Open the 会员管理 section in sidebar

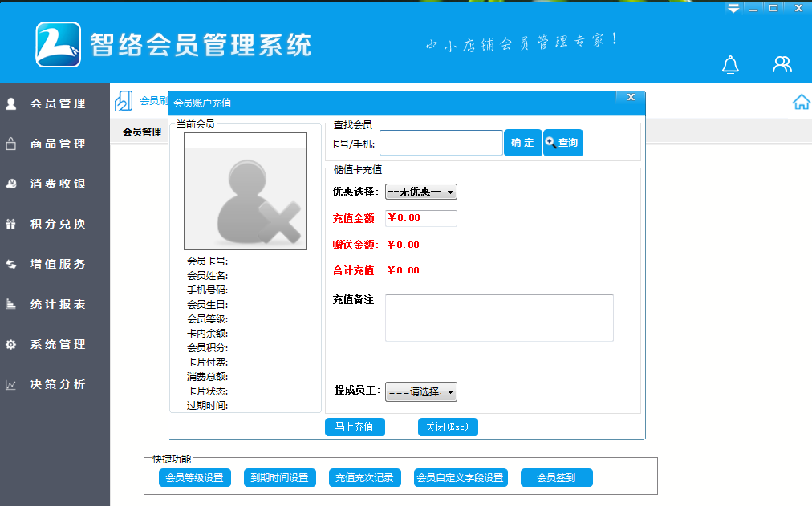coord(55,103)
